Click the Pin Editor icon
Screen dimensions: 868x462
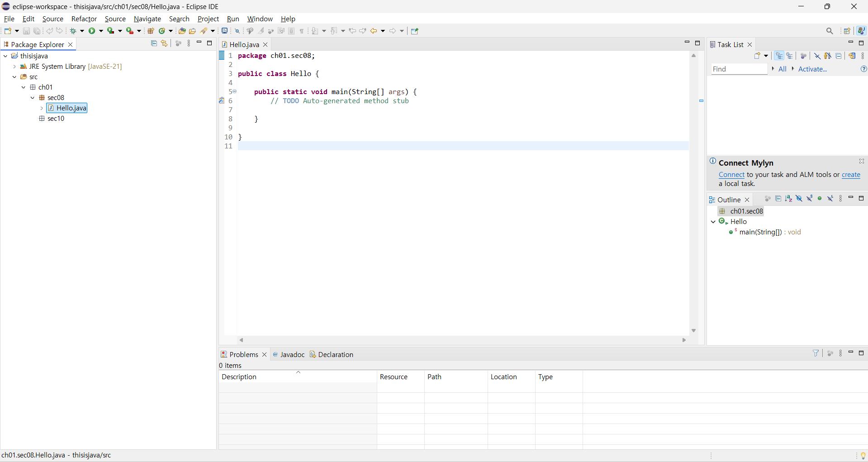pyautogui.click(x=415, y=31)
